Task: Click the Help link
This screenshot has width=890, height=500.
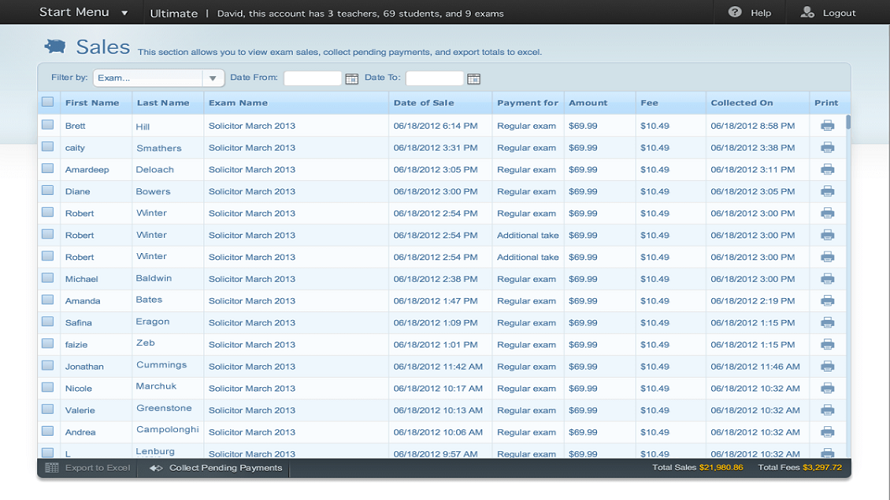Action: (761, 12)
